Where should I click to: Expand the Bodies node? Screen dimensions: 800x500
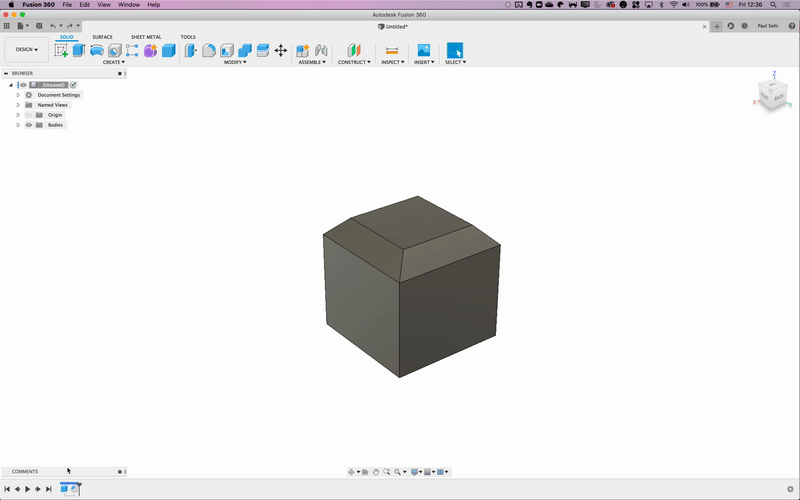(x=18, y=125)
